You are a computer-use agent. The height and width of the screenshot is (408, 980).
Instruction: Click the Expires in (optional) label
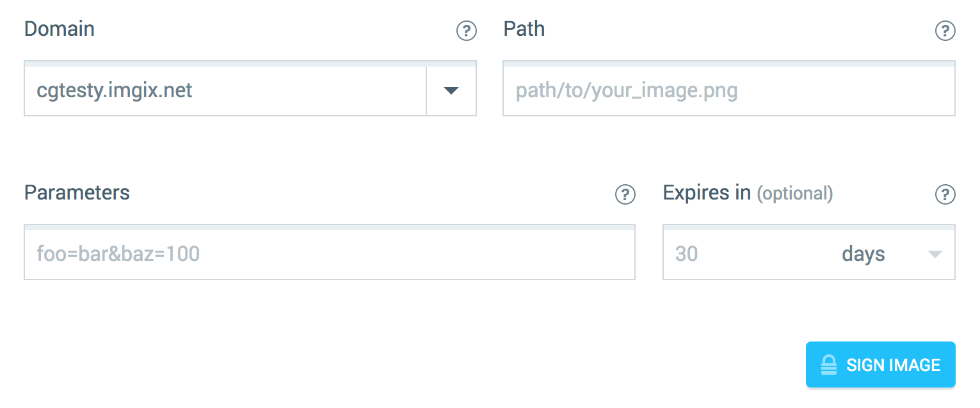coord(748,193)
